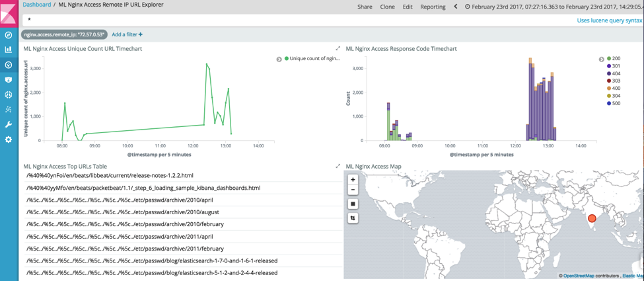Click the purple 404 legend color dot
The height and width of the screenshot is (281, 644).
point(608,73)
